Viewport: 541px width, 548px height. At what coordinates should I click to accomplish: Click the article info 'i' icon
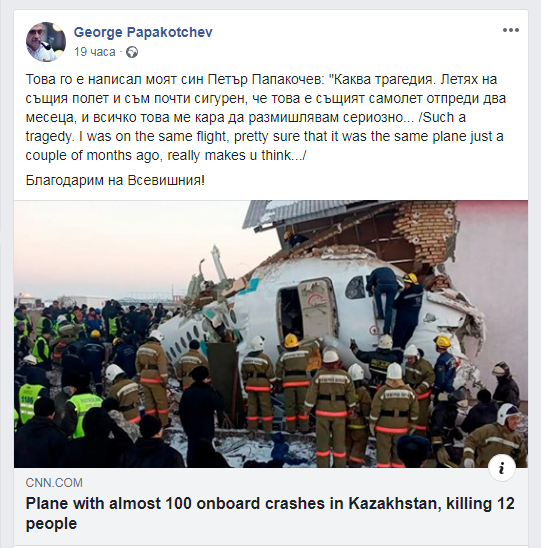(x=502, y=468)
